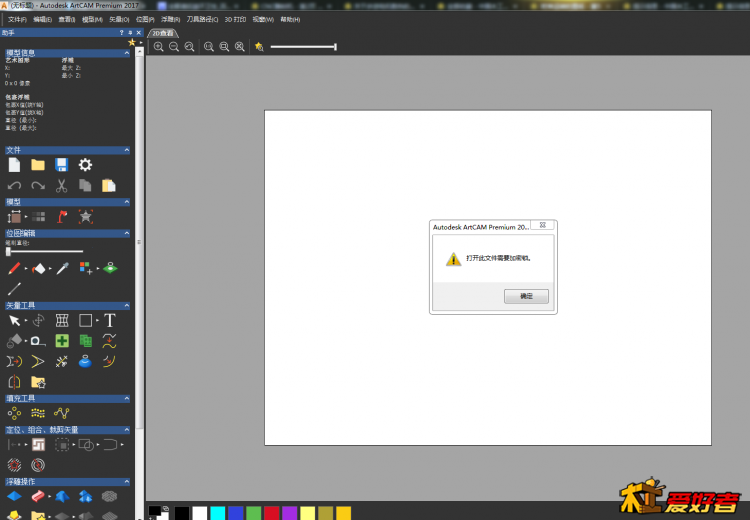The height and width of the screenshot is (520, 750).
Task: Click 确定 in the ArtCAM dialog
Action: (x=526, y=296)
